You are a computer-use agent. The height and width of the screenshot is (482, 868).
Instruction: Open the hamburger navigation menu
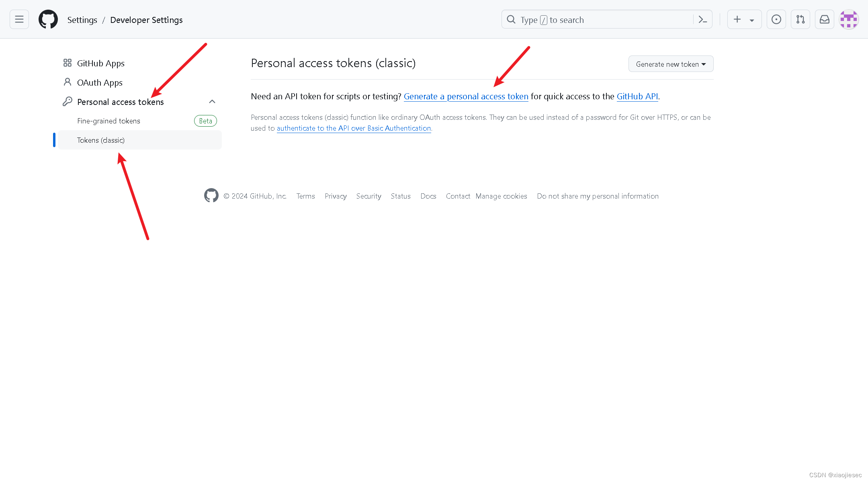19,19
